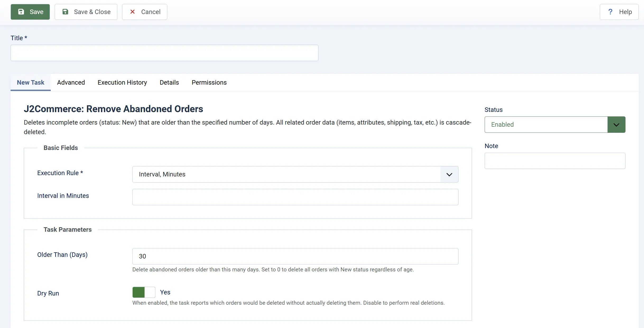Click the Status label
Image resolution: width=644 pixels, height=328 pixels.
click(x=494, y=110)
